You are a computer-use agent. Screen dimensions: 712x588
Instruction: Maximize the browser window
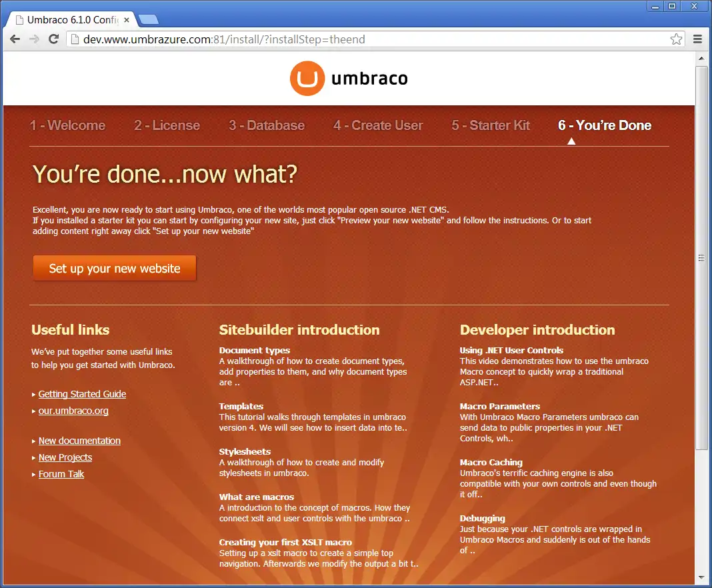pyautogui.click(x=672, y=7)
